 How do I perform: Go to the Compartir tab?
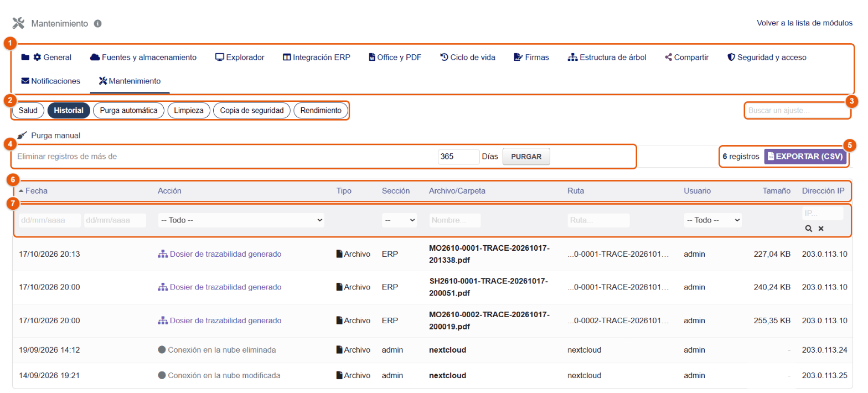(x=686, y=57)
